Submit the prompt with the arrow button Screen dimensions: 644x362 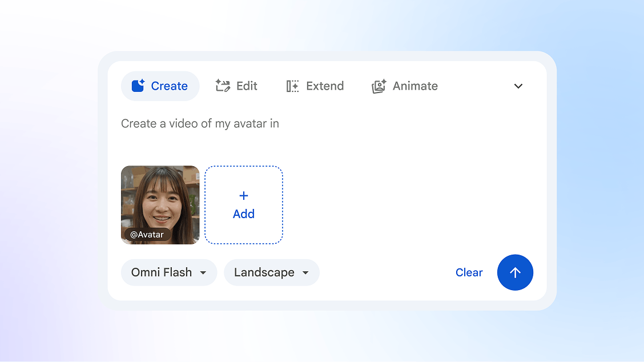pos(515,272)
